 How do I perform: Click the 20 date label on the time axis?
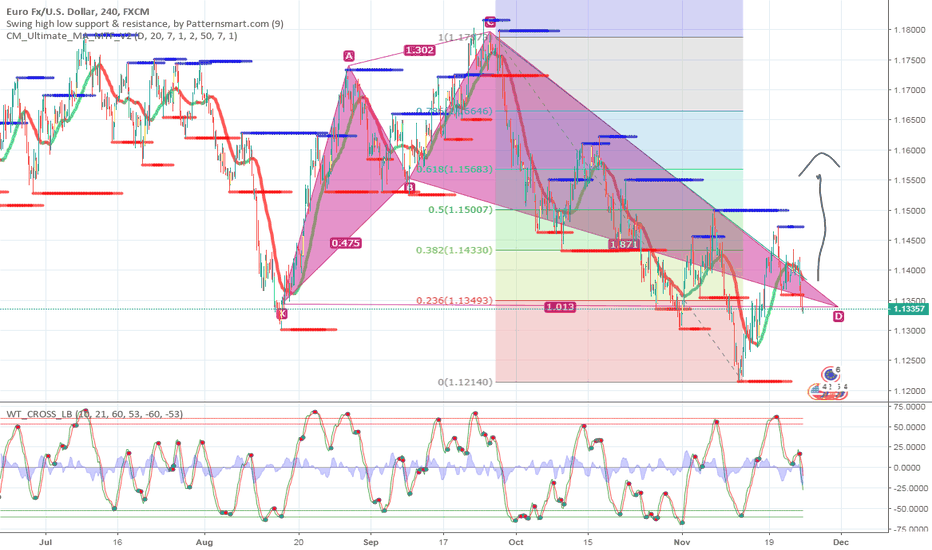coord(299,542)
